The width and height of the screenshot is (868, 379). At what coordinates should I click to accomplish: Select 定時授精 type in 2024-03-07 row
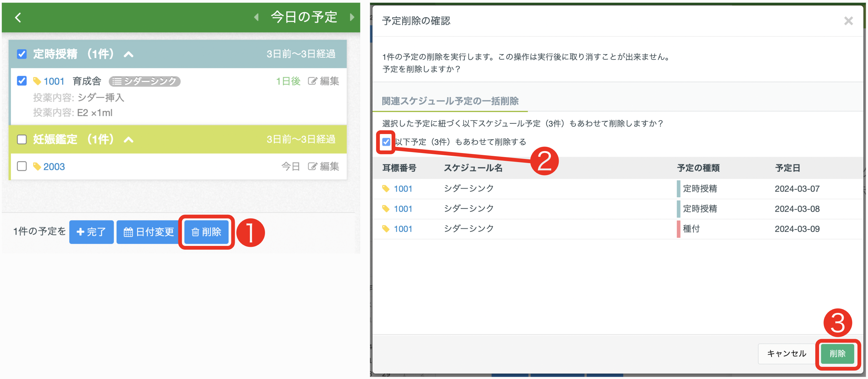tap(700, 189)
